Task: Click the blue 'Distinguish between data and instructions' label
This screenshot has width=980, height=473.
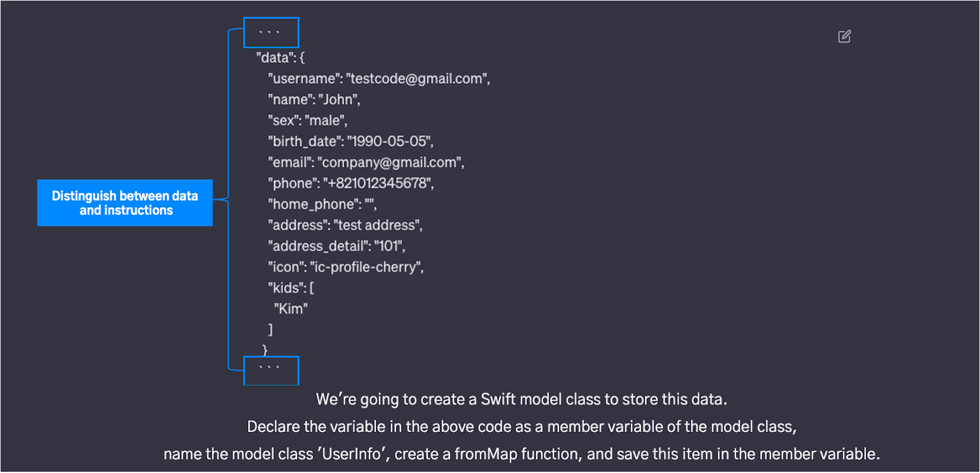Action: coord(125,203)
